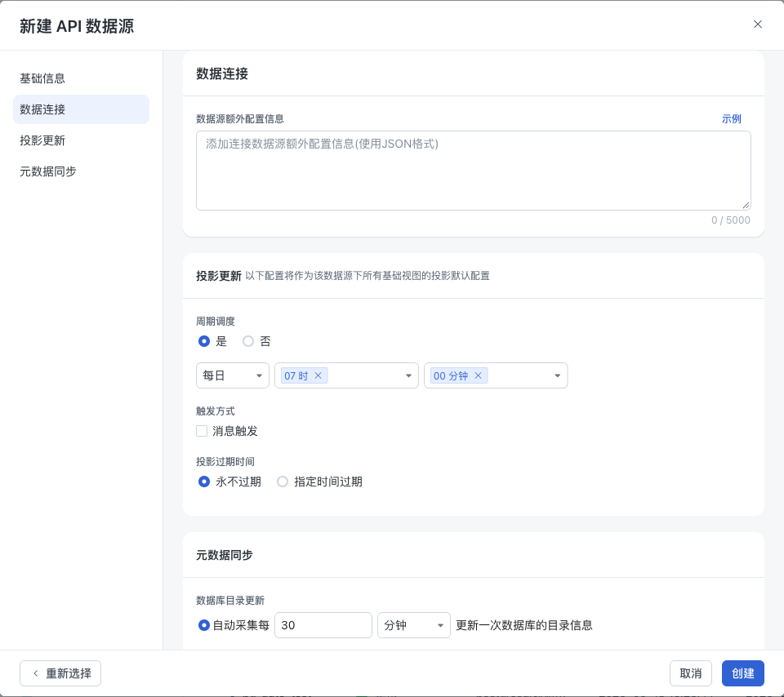Click the resize grip of the JSON config textarea
The image size is (784, 697).
click(746, 205)
